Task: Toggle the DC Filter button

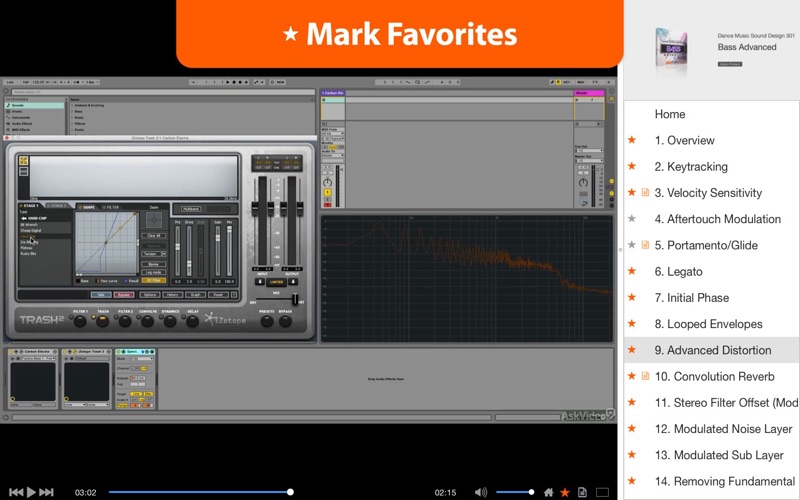Action: coord(153,281)
